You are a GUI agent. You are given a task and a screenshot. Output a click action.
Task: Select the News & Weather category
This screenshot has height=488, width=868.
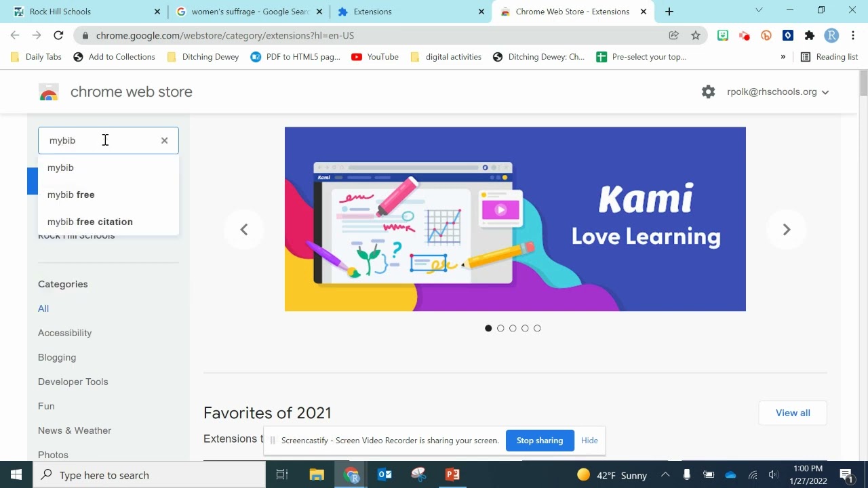tap(75, 430)
